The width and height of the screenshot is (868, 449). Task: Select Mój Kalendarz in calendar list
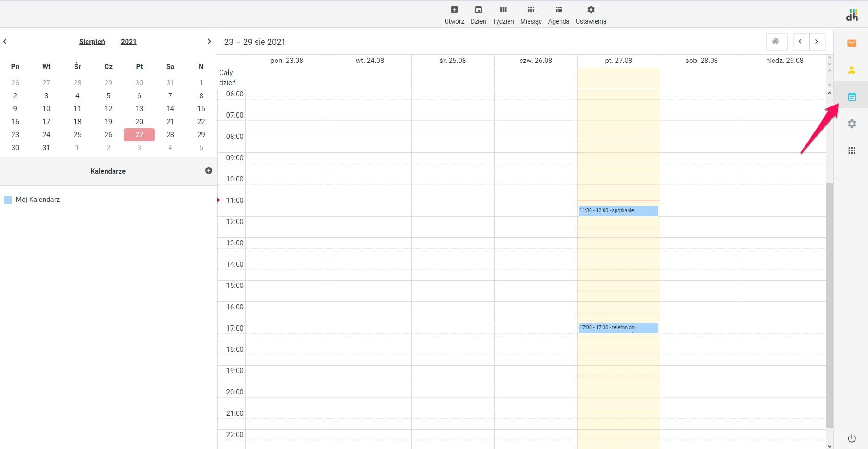point(38,200)
